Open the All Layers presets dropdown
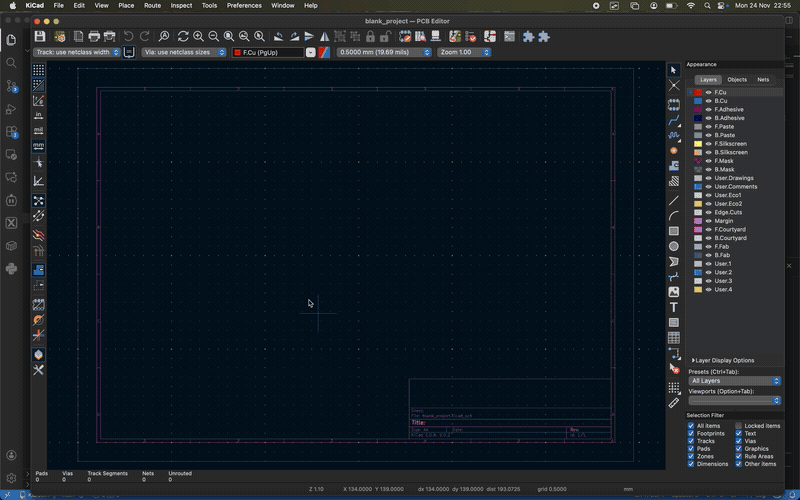800x500 pixels. pos(734,381)
